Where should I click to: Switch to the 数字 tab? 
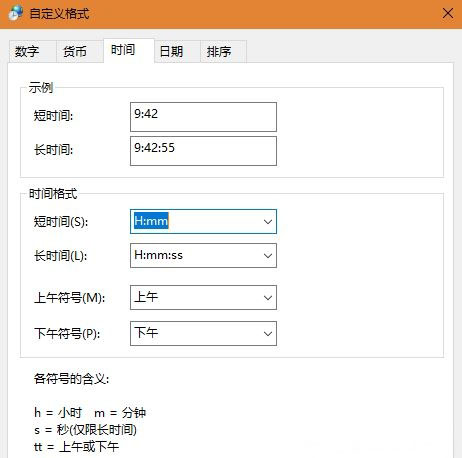[33, 51]
